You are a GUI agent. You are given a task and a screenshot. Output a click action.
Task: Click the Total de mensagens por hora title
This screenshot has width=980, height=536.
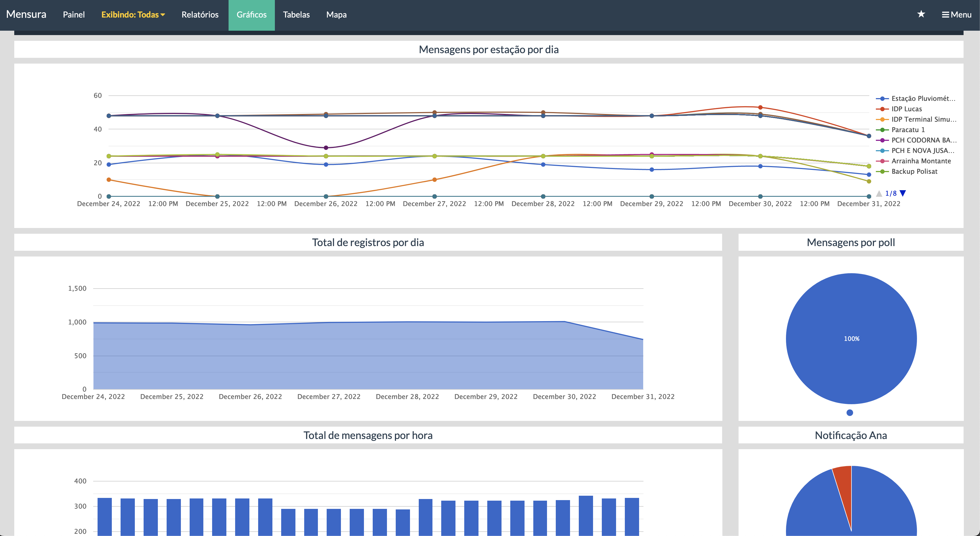[368, 435]
